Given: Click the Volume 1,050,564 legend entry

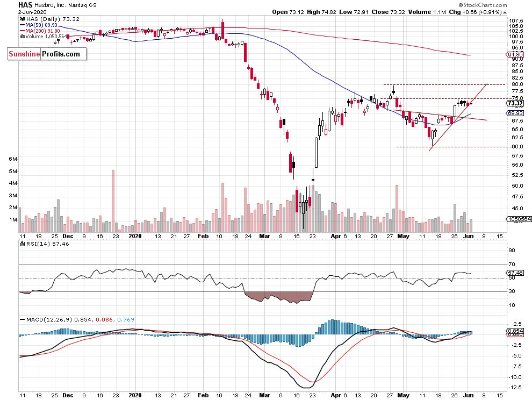Looking at the screenshot, I should [x=46, y=37].
